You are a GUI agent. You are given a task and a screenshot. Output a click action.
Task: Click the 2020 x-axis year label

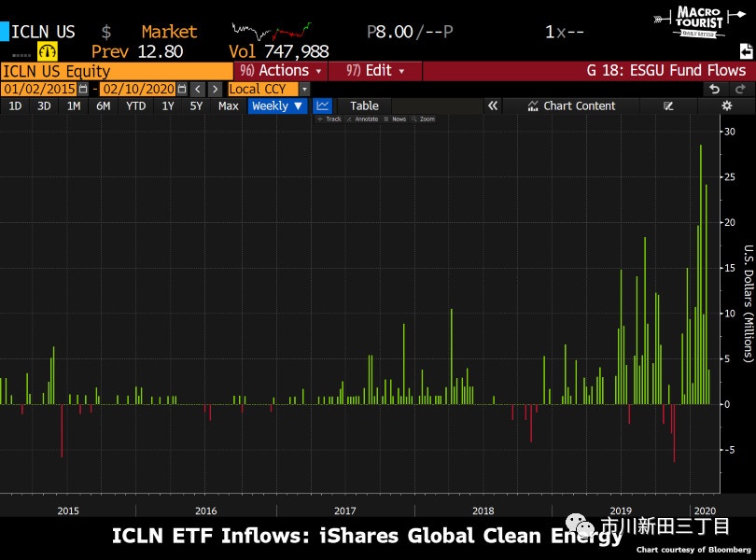(x=705, y=511)
